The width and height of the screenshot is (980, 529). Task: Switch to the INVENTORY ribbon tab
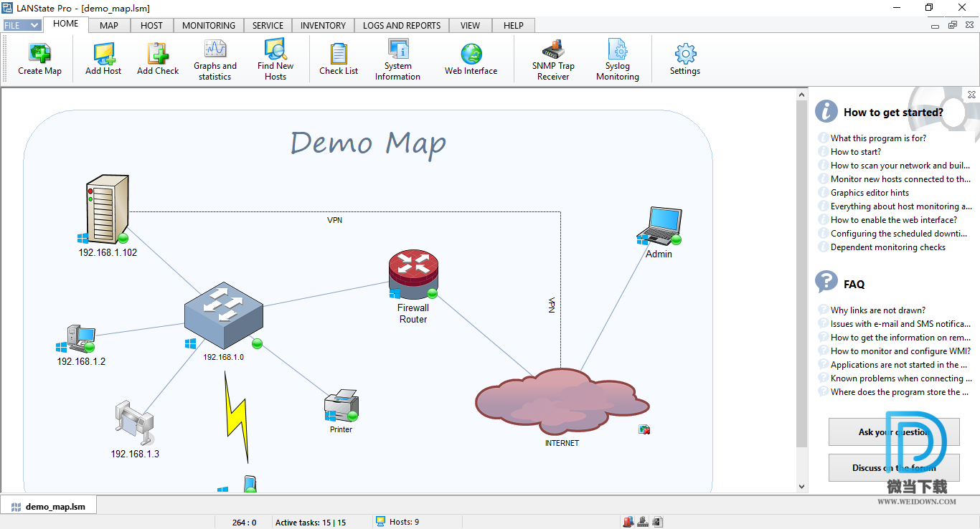tap(323, 25)
